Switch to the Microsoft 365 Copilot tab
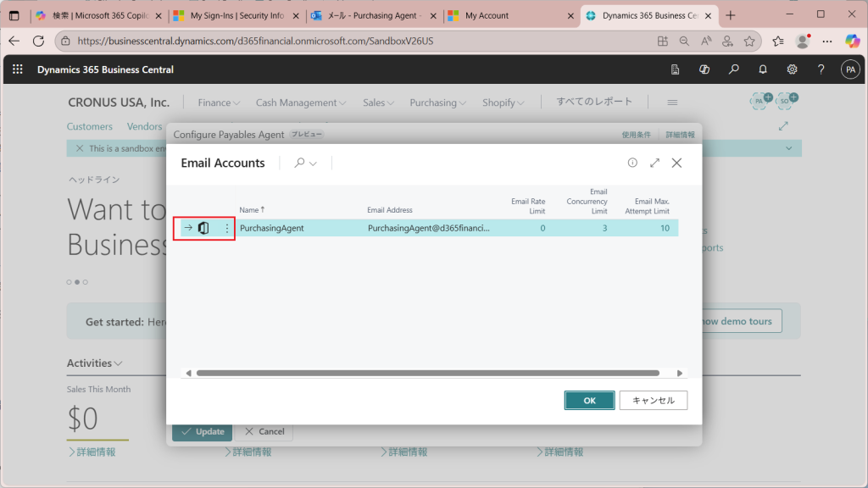The image size is (868, 488). click(98, 15)
